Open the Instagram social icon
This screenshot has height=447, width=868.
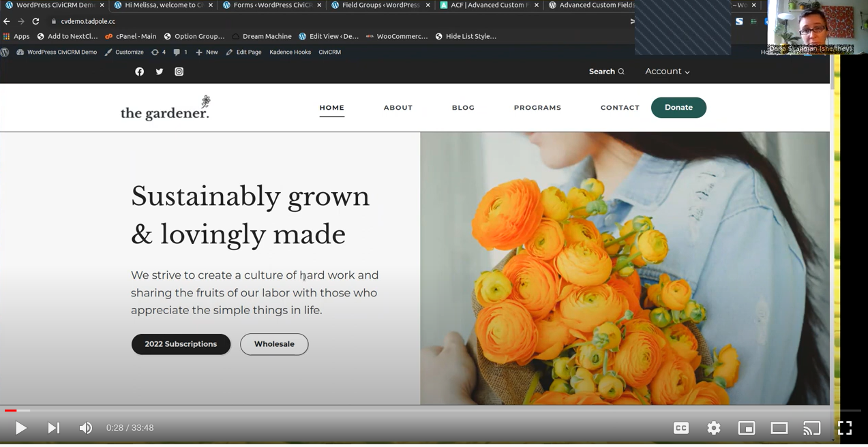[179, 72]
